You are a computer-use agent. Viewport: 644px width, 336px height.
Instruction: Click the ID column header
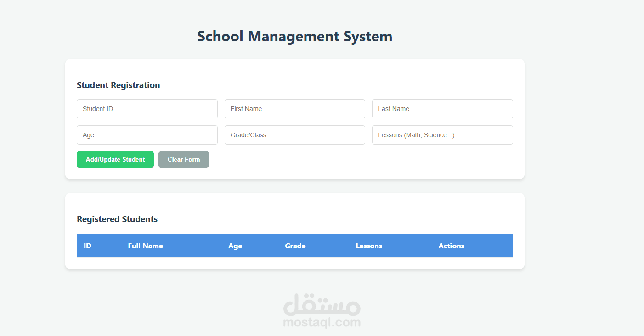[87, 246]
